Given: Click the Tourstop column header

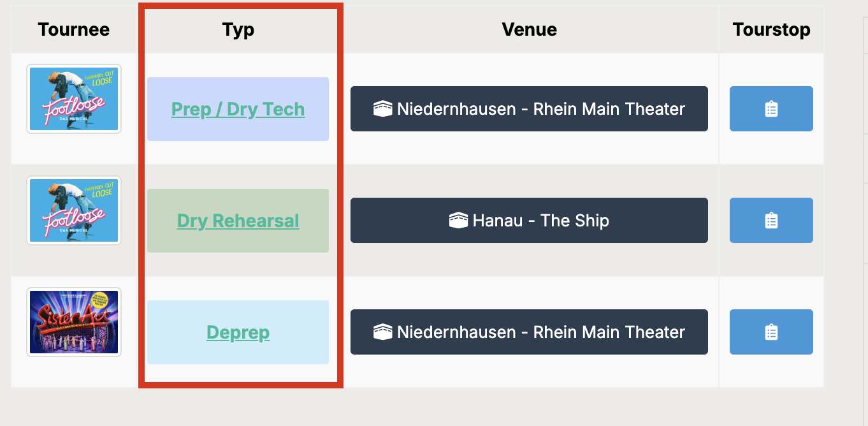Looking at the screenshot, I should (x=771, y=29).
